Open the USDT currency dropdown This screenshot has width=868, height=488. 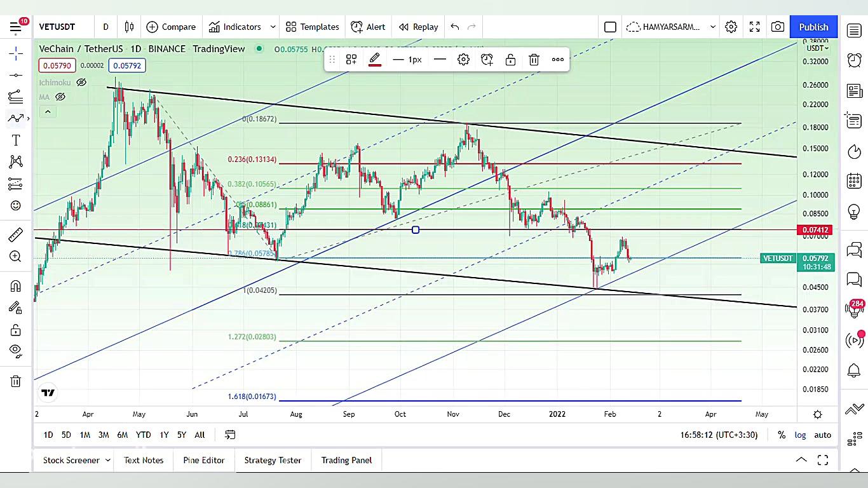pyautogui.click(x=817, y=48)
